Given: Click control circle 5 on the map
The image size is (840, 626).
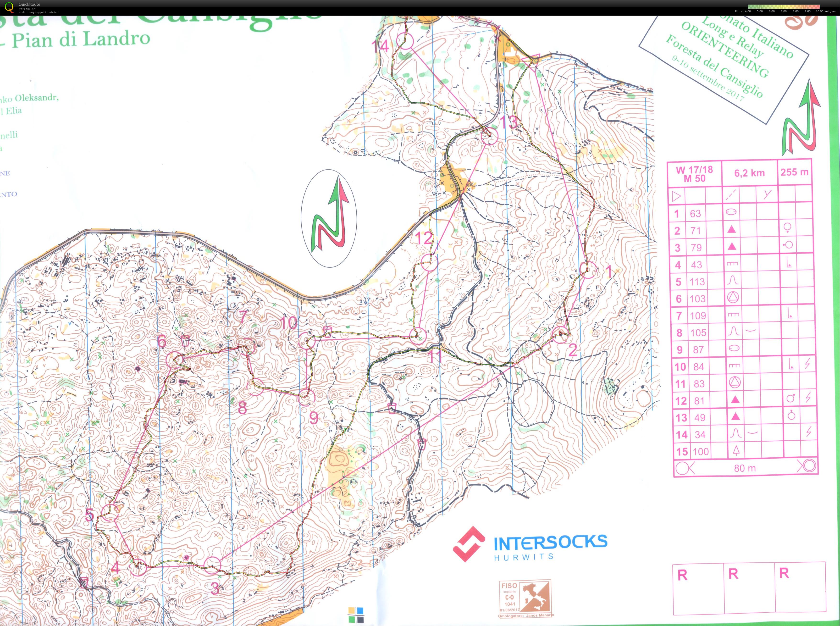Looking at the screenshot, I should pyautogui.click(x=110, y=513).
